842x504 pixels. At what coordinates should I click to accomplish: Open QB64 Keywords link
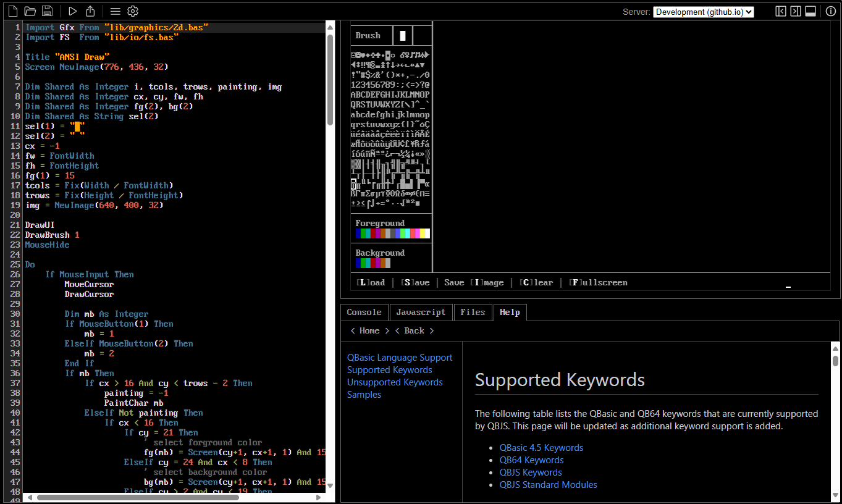coord(531,460)
